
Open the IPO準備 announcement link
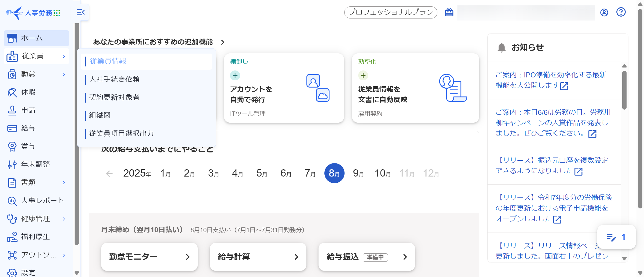coord(551,80)
